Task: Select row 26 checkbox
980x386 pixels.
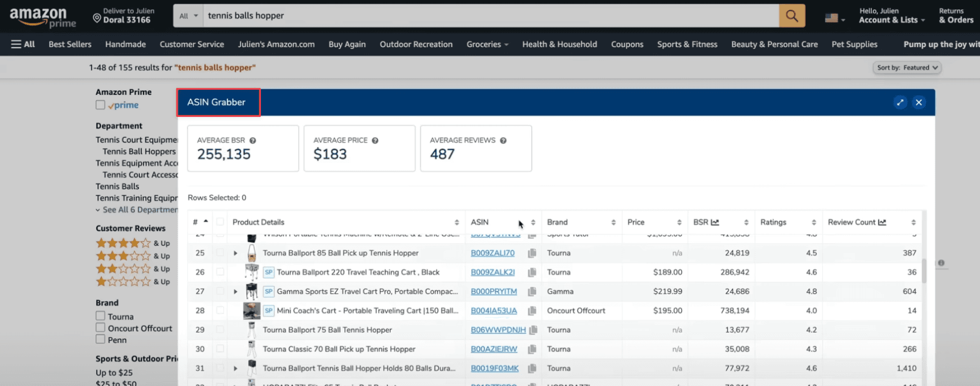Action: click(220, 272)
